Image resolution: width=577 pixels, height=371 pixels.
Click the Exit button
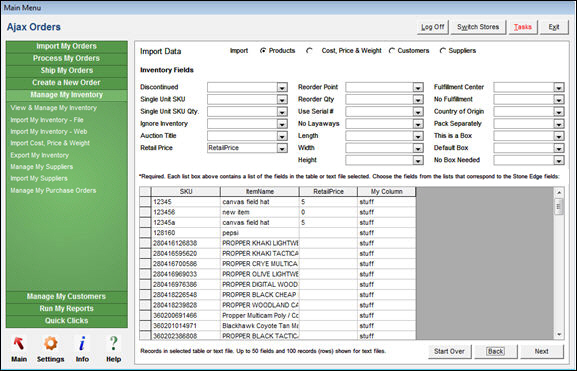[x=554, y=27]
